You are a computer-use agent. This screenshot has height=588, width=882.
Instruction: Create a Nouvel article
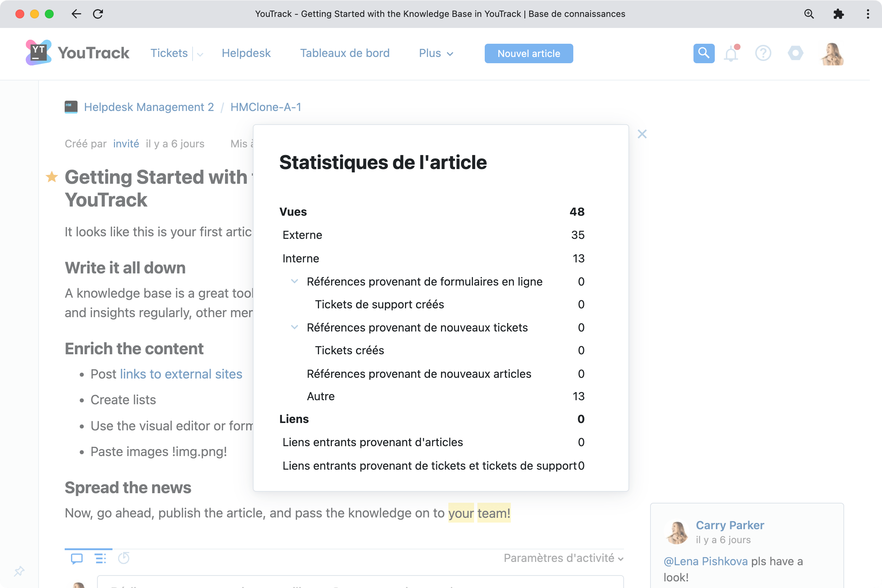pos(528,53)
